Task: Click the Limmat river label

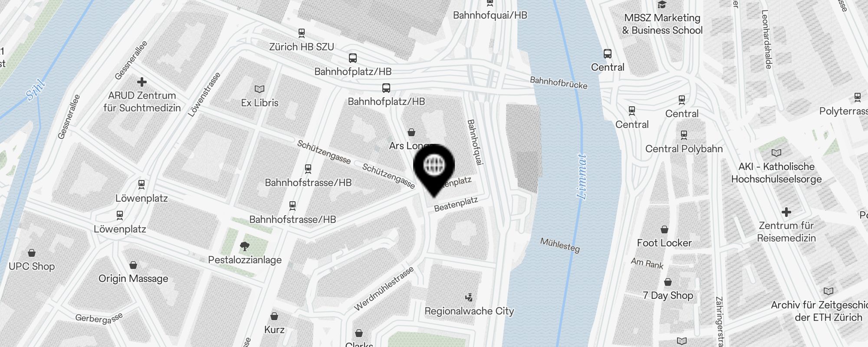Action: coord(582,176)
